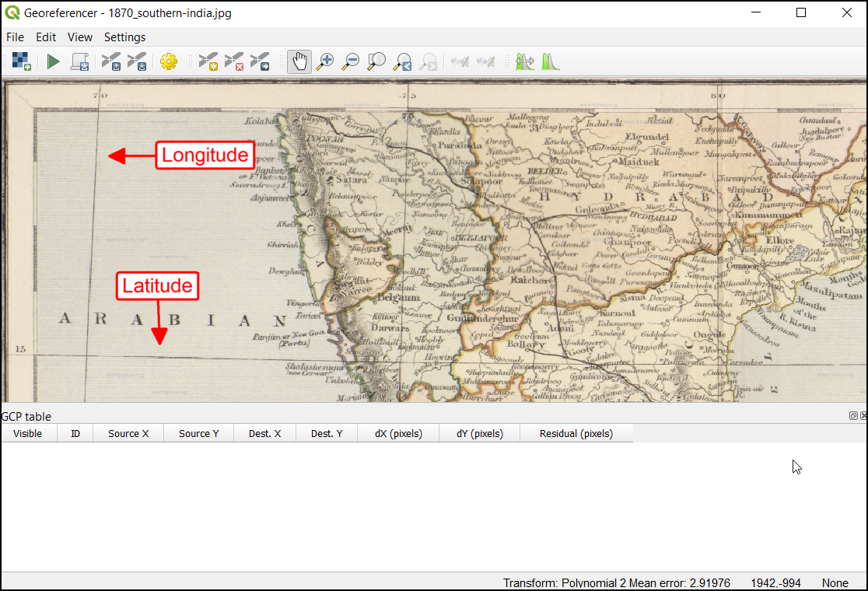Open Transformation Settings gear icon
This screenshot has width=868, height=591.
(169, 61)
